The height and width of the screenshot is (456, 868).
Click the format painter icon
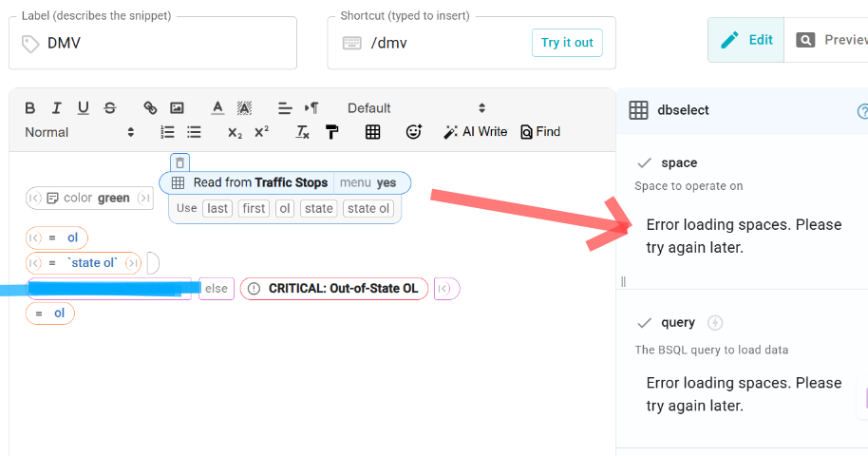point(331,132)
